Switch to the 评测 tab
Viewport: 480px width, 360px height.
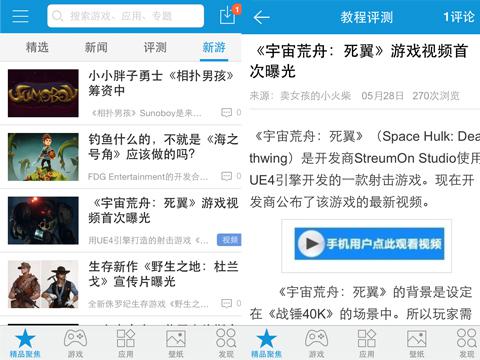tap(155, 47)
